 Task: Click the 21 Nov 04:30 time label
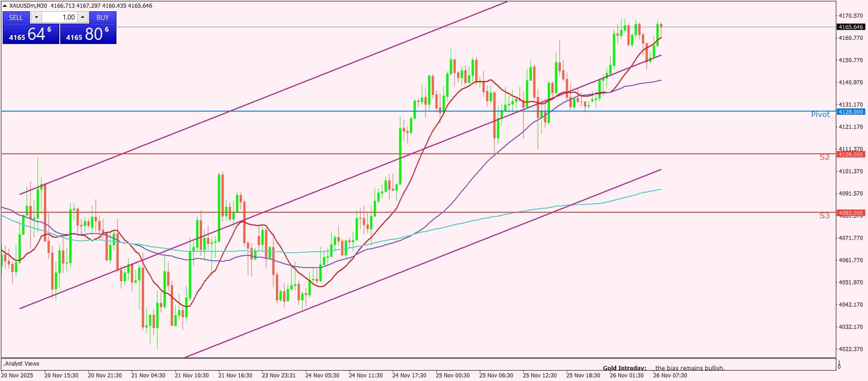148,375
